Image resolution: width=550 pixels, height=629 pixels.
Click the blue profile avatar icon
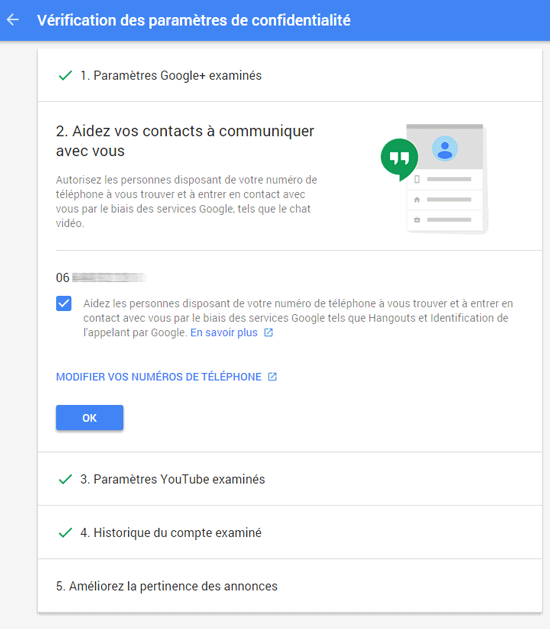(x=444, y=148)
